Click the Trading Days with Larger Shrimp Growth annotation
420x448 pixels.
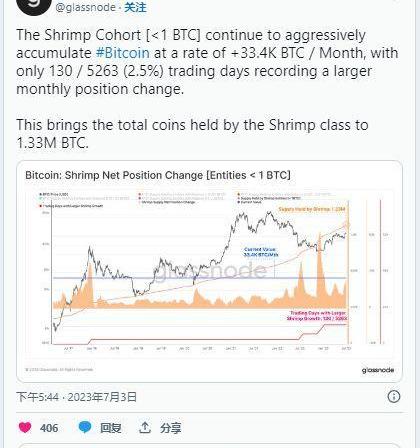pyautogui.click(x=317, y=316)
